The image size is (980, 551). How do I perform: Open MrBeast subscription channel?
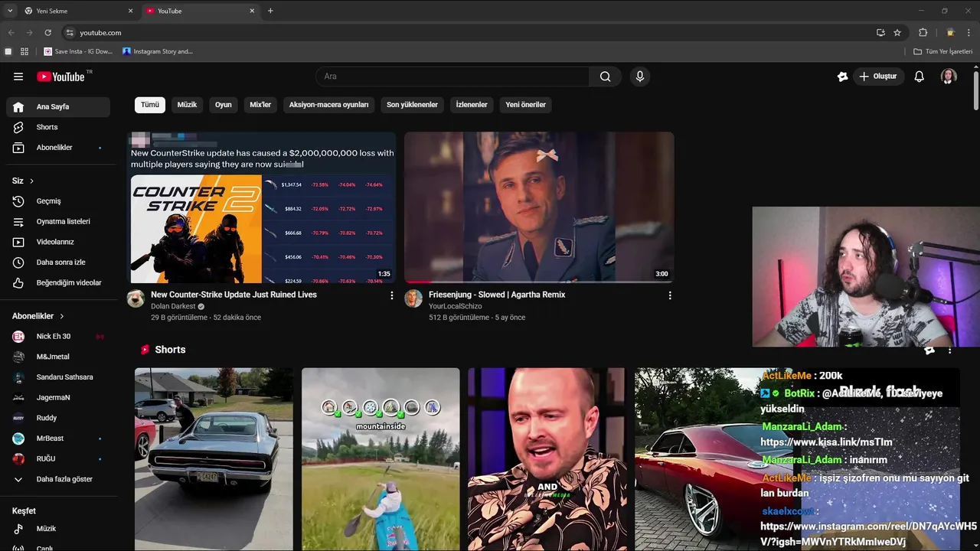(x=58, y=439)
